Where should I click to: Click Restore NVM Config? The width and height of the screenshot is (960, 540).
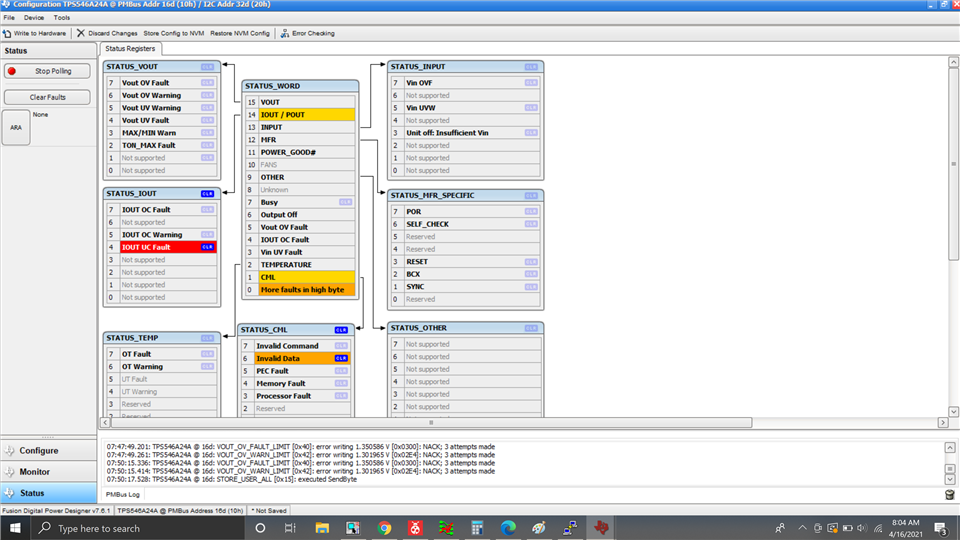(239, 33)
